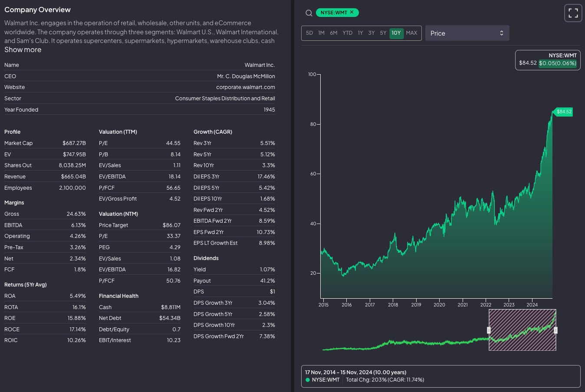Click the date range summary text
Screen dimensions: 585x392
click(x=355, y=372)
